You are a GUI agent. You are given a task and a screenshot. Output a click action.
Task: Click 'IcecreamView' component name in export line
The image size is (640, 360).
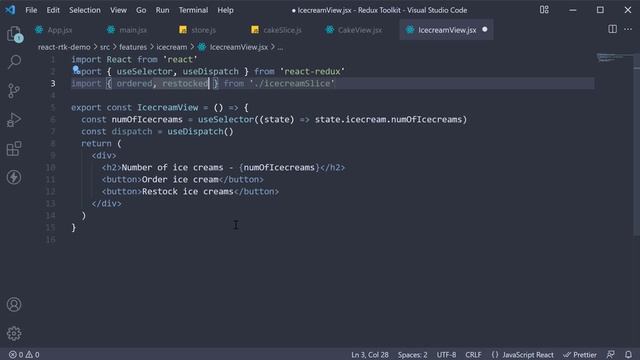pyautogui.click(x=168, y=107)
